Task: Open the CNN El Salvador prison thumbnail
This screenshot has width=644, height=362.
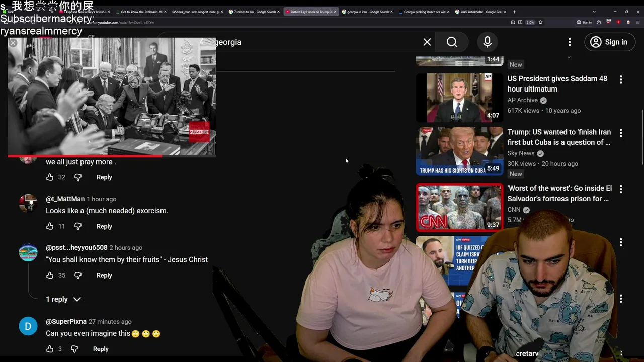Action: tap(459, 207)
